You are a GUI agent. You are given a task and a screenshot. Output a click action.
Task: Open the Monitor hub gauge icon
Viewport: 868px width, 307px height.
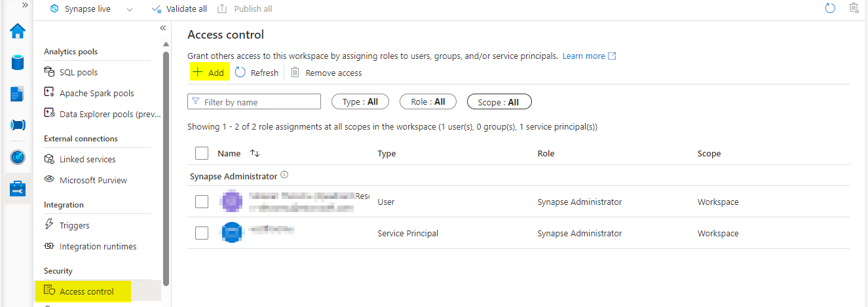click(18, 157)
